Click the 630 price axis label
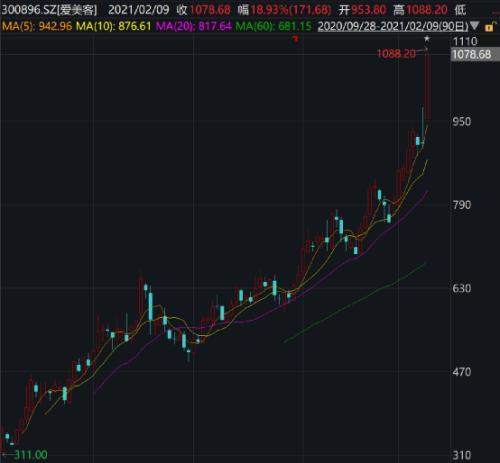The image size is (500, 463). 462,288
